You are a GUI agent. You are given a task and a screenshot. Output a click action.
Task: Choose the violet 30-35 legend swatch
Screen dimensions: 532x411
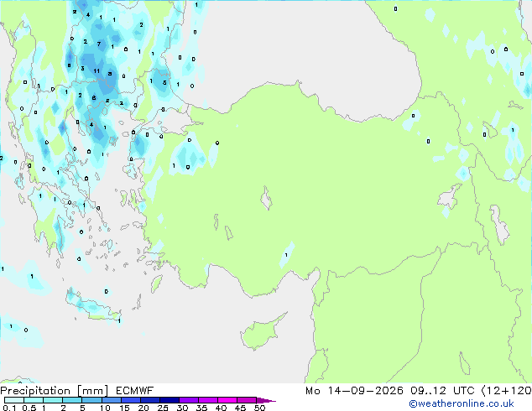(189, 400)
